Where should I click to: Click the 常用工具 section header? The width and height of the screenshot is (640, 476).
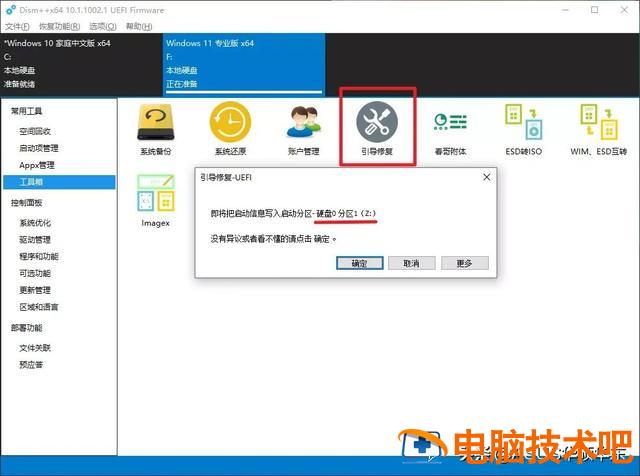coord(27,111)
